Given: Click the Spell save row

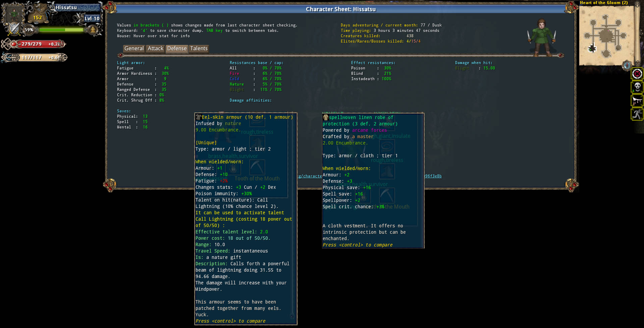Looking at the screenshot, I should click(x=132, y=122).
